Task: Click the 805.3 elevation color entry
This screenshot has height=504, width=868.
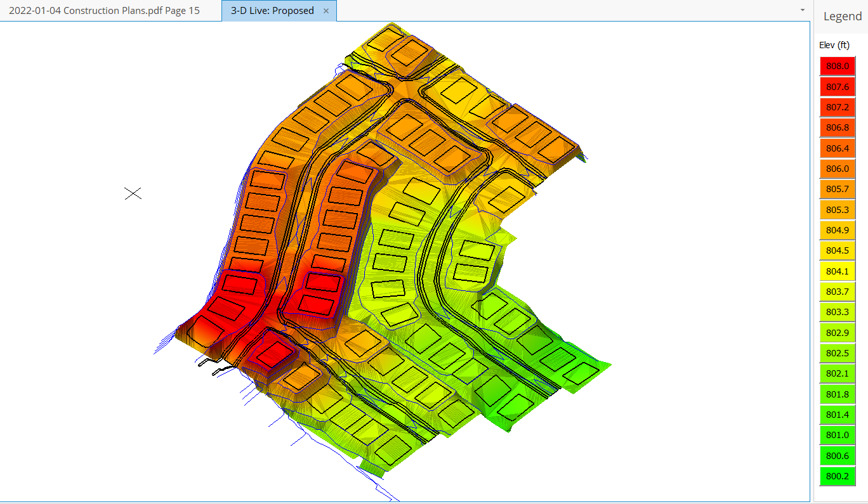Action: tap(838, 210)
